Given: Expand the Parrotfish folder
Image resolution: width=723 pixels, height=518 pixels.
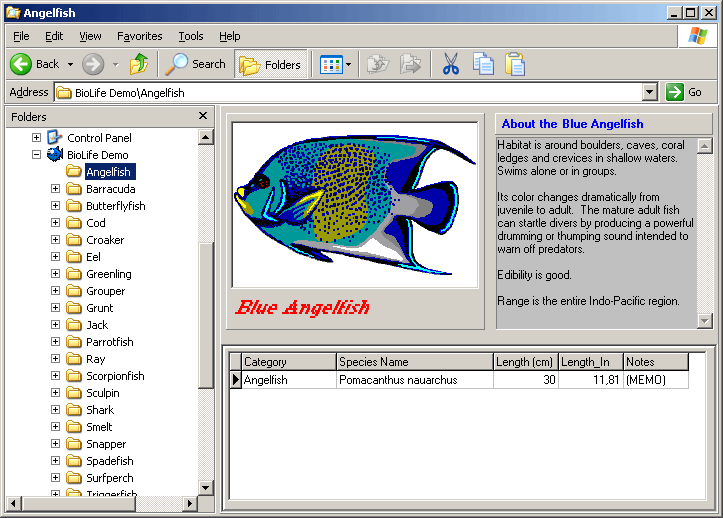Looking at the screenshot, I should [x=55, y=341].
